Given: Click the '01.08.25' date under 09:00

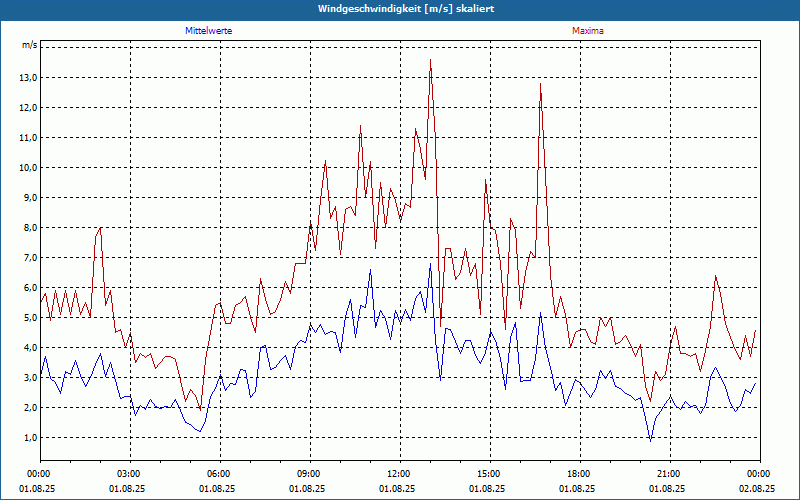Looking at the screenshot, I should 308,489.
